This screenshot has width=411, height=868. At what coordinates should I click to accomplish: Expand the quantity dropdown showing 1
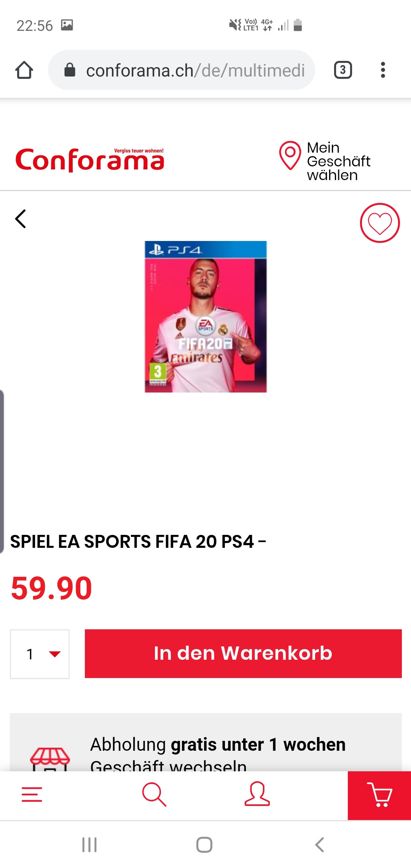(x=40, y=654)
